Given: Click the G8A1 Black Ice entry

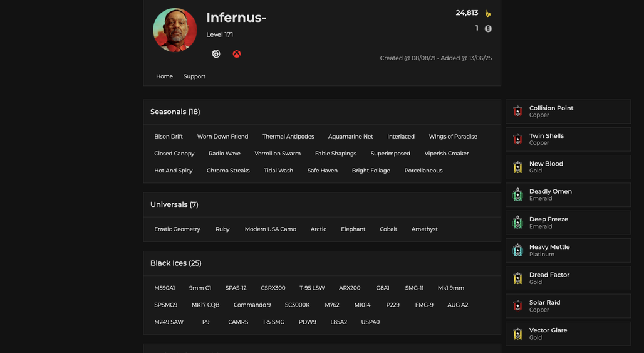Looking at the screenshot, I should click(383, 288).
